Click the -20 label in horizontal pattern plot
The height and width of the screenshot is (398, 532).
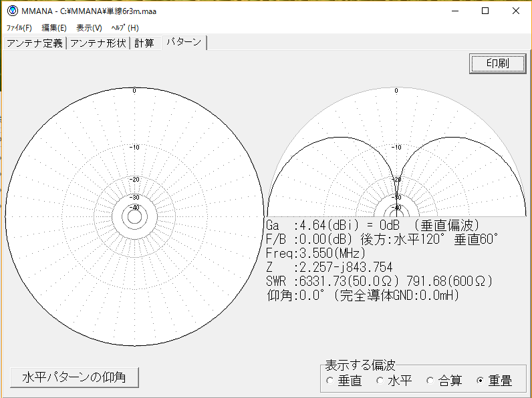(x=134, y=180)
